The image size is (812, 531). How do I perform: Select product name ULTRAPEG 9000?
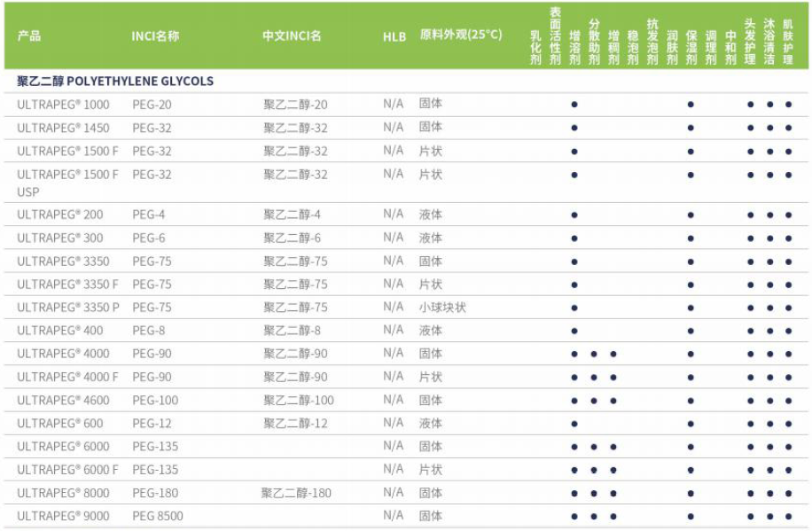[63, 516]
